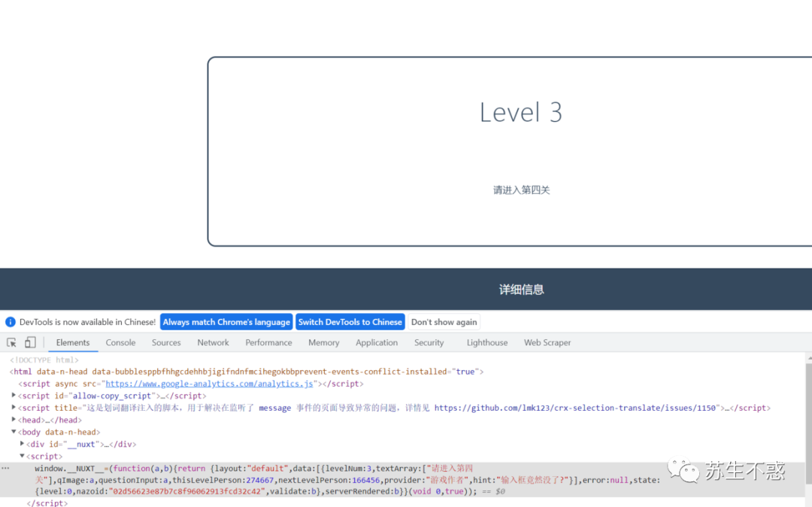Switch to the Console tab

[120, 342]
